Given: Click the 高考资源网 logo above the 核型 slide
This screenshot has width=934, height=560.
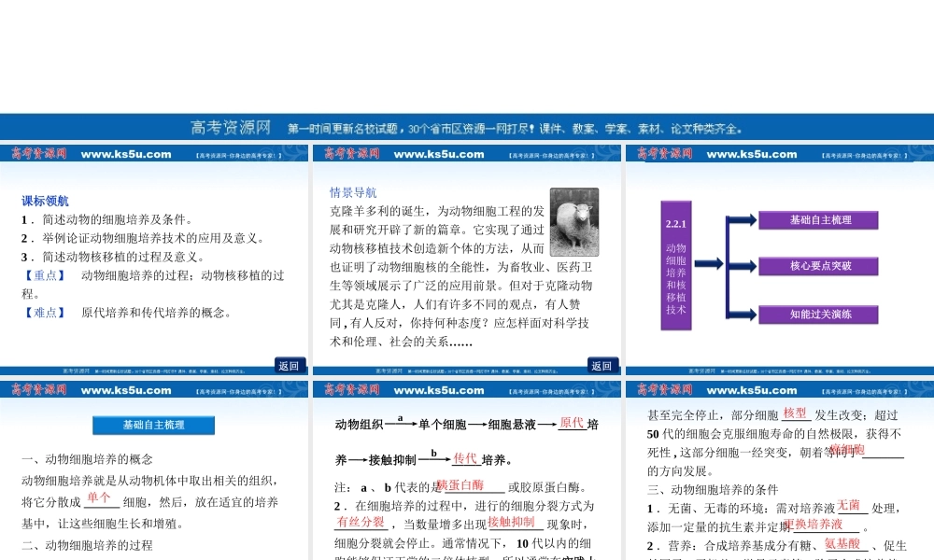Looking at the screenshot, I should [x=665, y=390].
